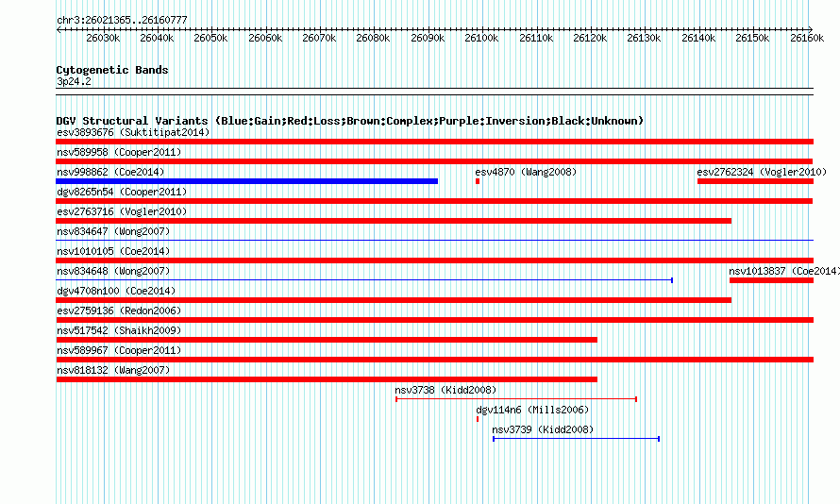Screen dimensions: 840x504
Task: Click the nsv517542 (Shaikh2009) label
Action: 119,330
